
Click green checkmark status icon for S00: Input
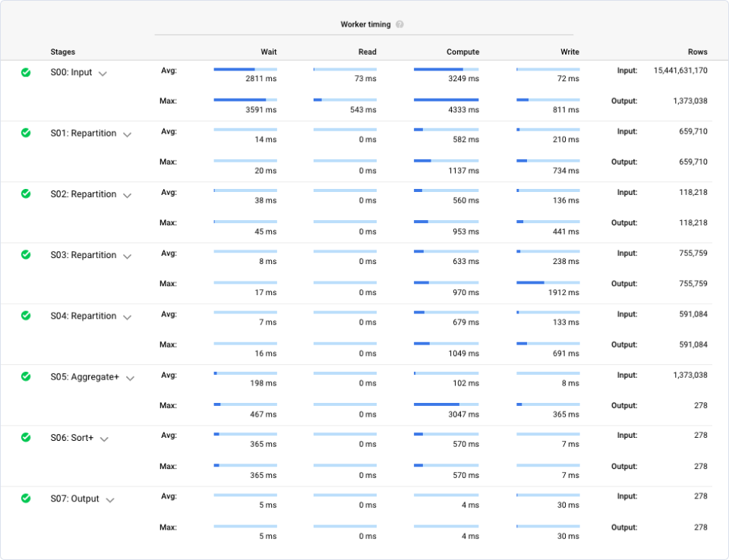[x=26, y=72]
